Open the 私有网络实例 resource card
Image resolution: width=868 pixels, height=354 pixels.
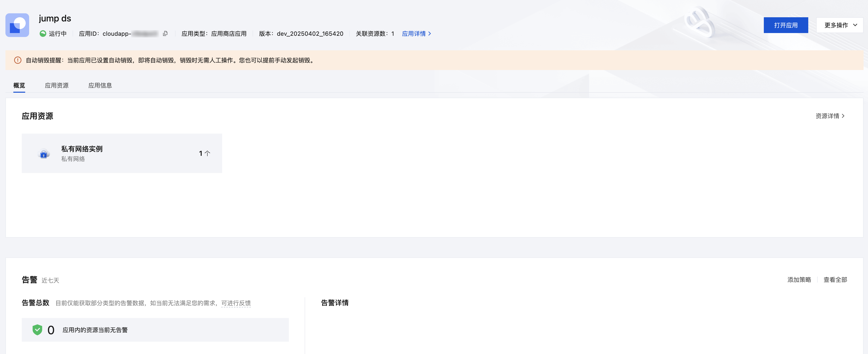point(122,153)
